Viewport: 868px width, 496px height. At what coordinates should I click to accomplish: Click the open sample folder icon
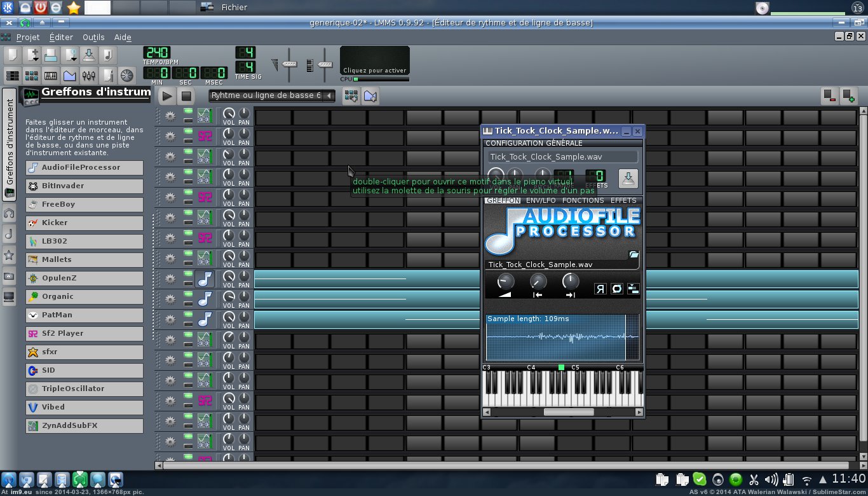(634, 255)
